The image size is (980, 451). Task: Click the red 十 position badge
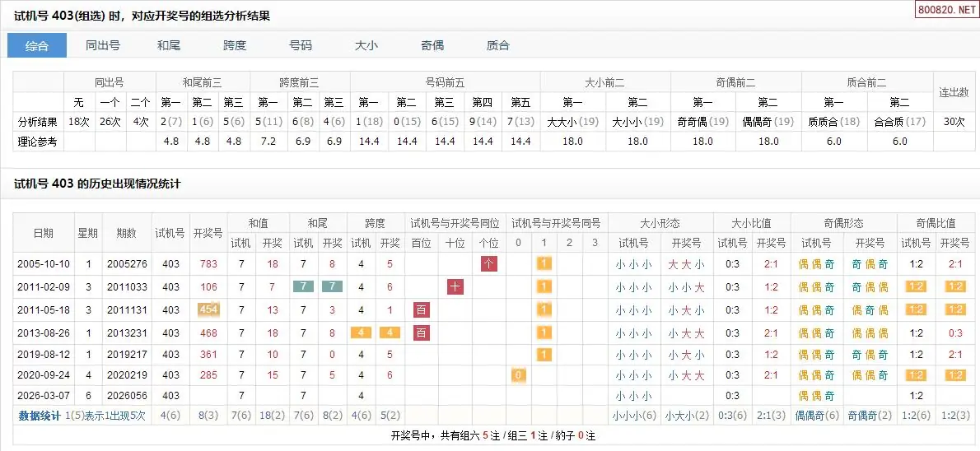(x=455, y=287)
